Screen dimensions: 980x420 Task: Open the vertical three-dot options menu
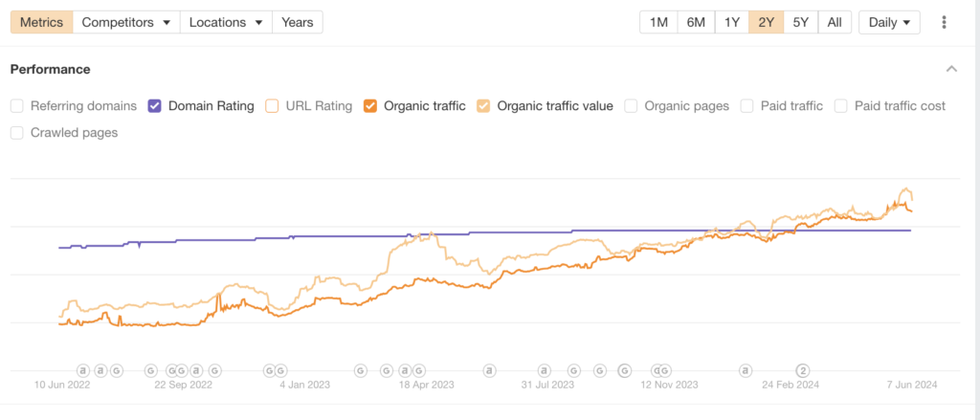(945, 22)
